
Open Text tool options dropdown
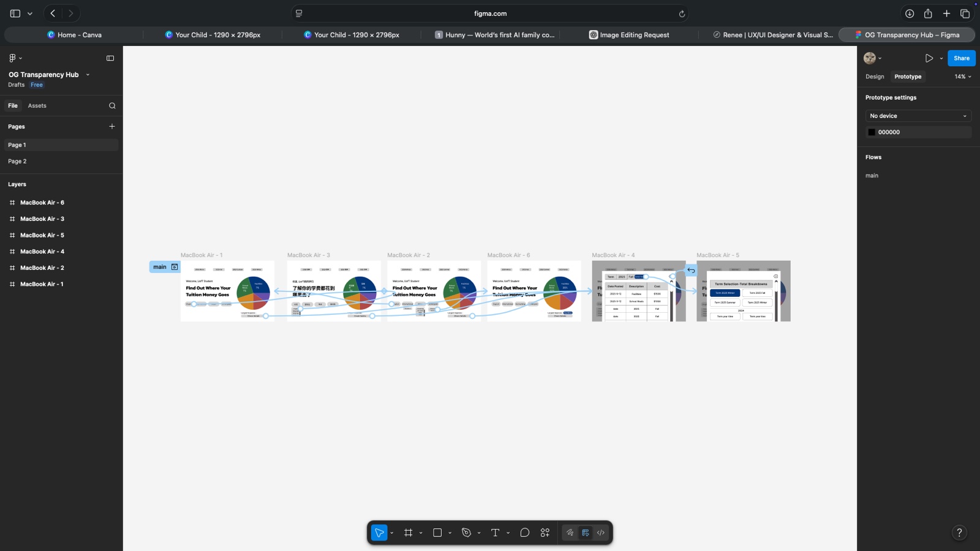[508, 533]
